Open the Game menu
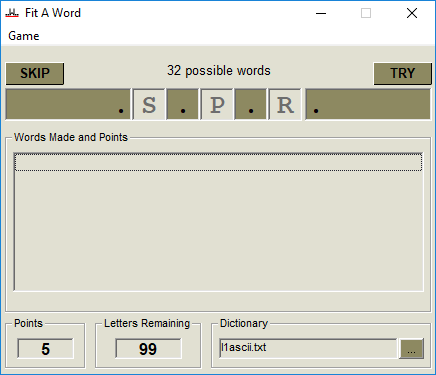 (x=24, y=36)
